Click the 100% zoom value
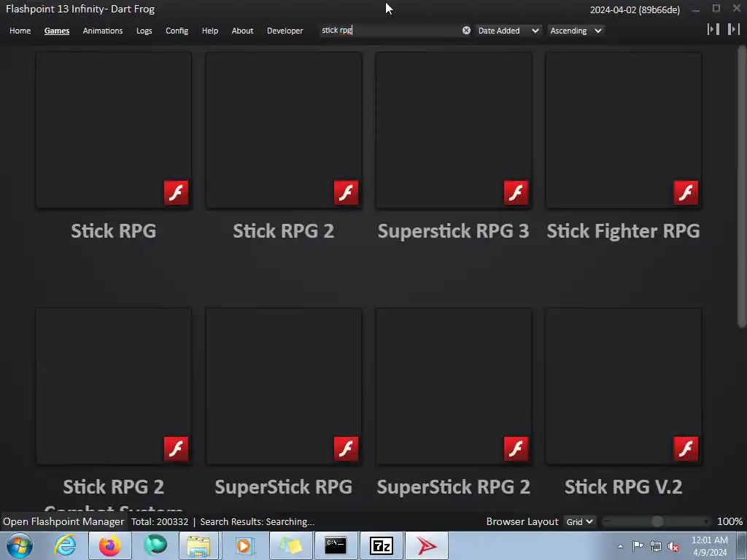The image size is (747, 560). (729, 522)
